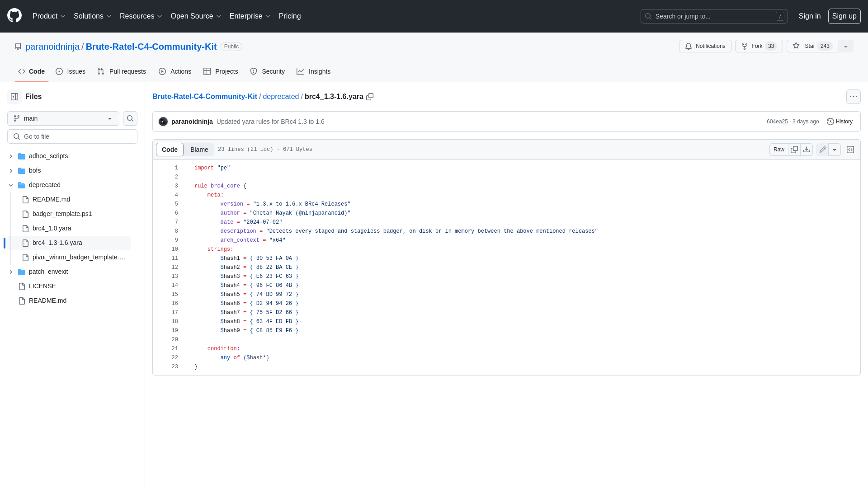Click the Sign up button
868x488 pixels.
pos(844,16)
